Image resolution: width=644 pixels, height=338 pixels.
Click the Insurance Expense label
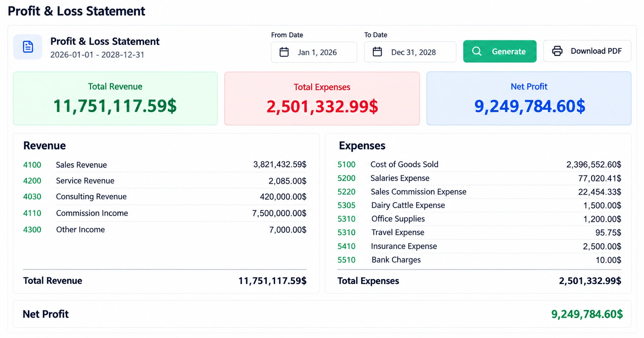[x=404, y=246]
